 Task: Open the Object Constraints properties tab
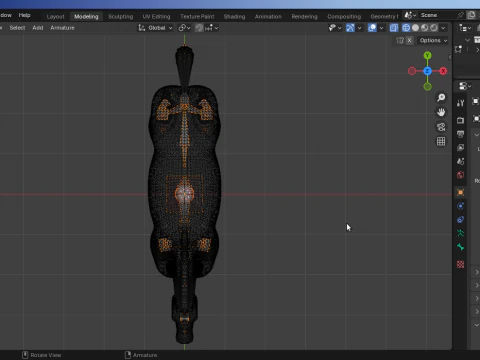coord(460,220)
